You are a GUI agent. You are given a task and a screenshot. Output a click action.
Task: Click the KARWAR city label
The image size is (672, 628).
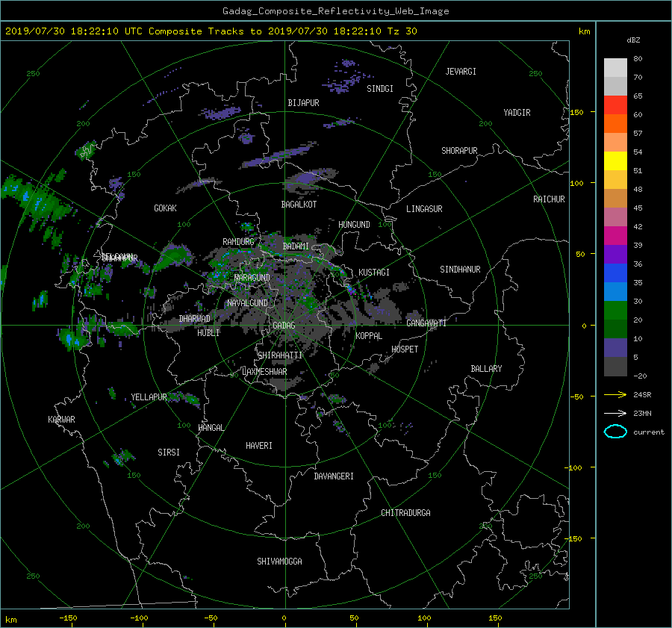(61, 420)
